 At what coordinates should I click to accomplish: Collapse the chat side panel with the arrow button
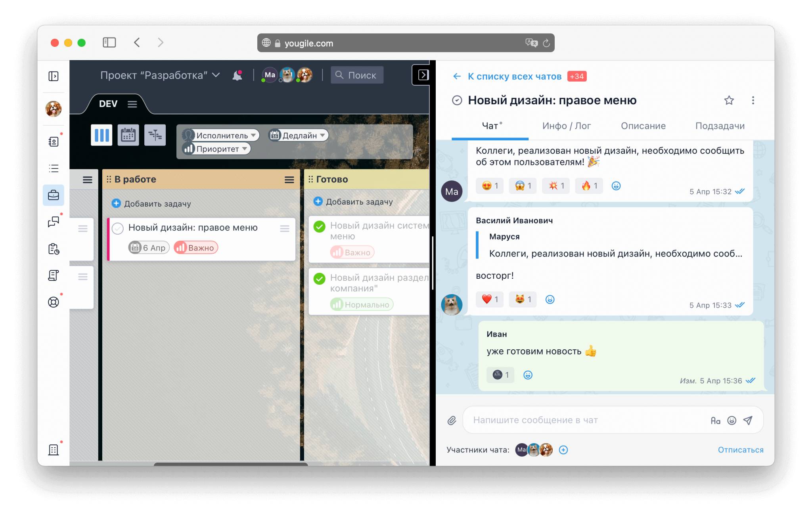point(423,75)
